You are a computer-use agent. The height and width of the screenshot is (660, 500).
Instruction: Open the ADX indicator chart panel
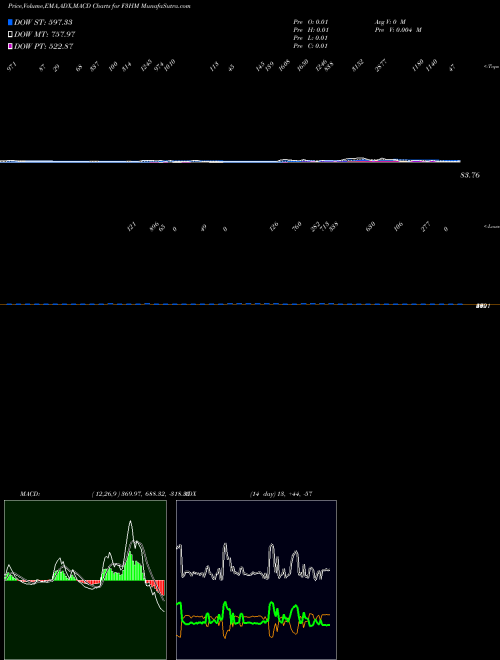(256, 580)
